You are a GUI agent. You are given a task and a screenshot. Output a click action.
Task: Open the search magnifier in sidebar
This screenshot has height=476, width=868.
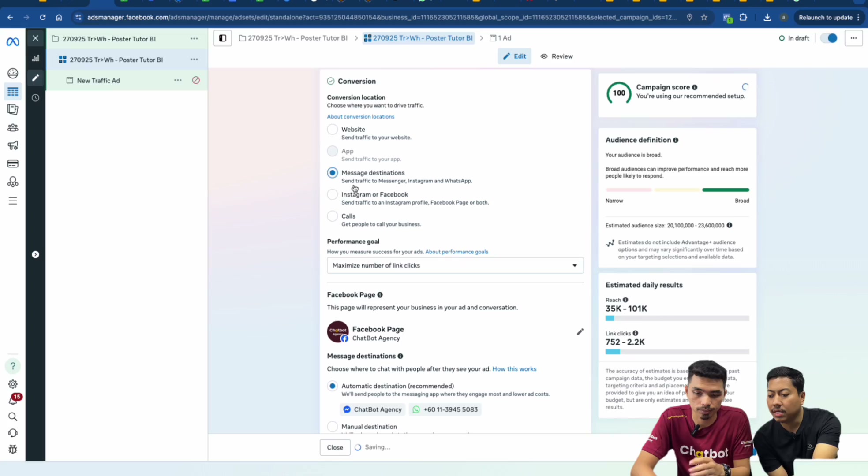(13, 417)
